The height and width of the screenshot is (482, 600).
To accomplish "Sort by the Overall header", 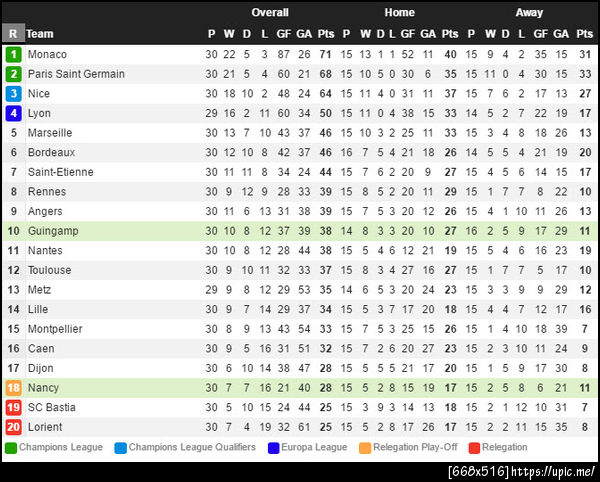I will [x=270, y=13].
